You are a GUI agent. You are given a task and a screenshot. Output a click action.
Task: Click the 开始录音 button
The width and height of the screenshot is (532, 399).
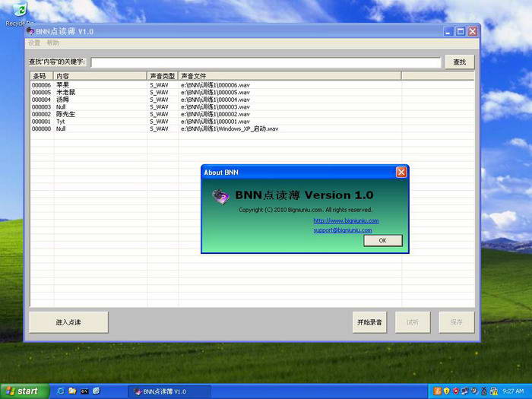click(x=369, y=322)
